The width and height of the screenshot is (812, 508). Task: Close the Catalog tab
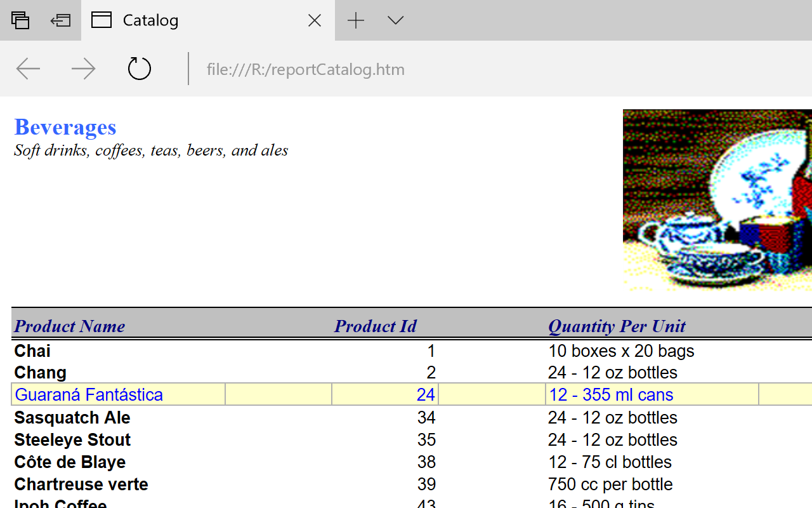tap(314, 20)
